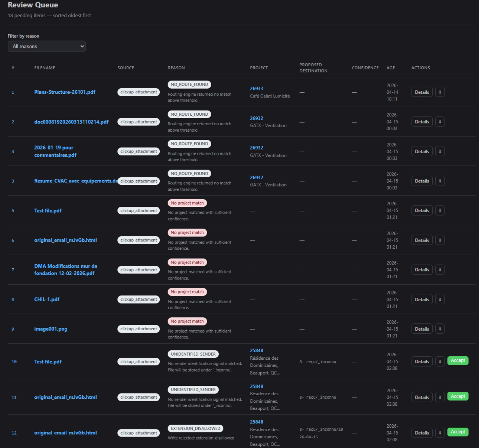This screenshot has width=479, height=448.
Task: Click the download arrow for Plans-Structure-26101.pdf
Action: pyautogui.click(x=440, y=92)
